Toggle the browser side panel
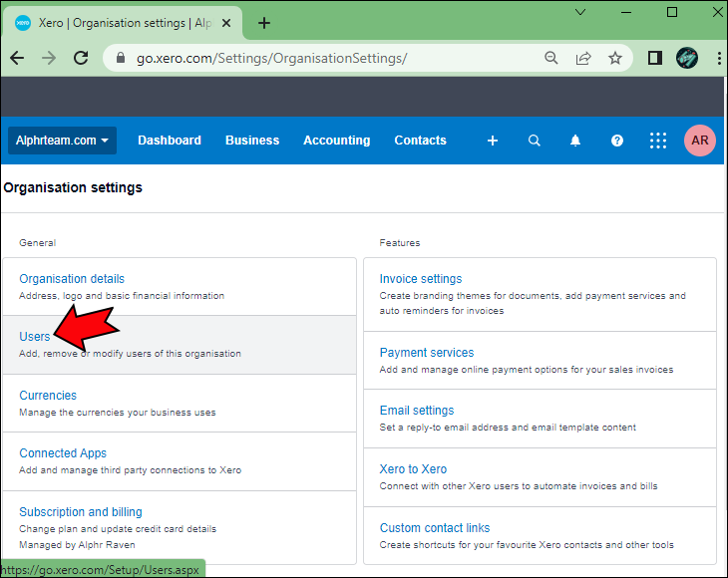728x578 pixels. (x=654, y=58)
